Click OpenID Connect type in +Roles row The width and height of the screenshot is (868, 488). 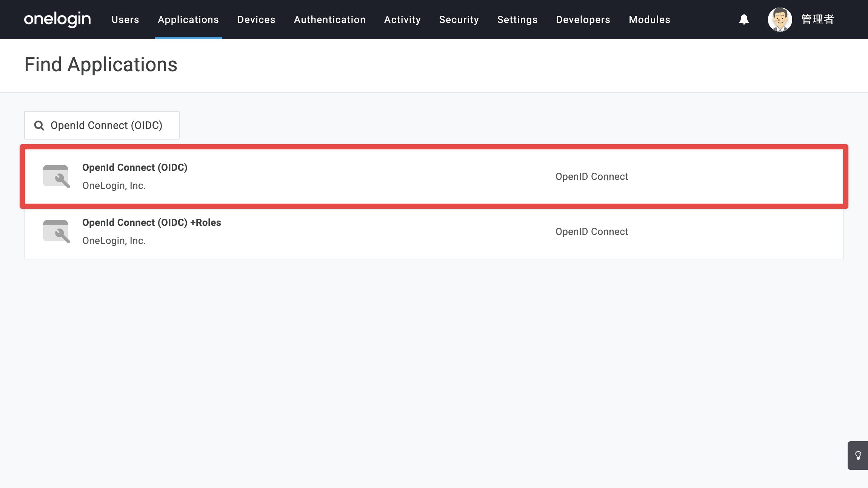click(x=592, y=232)
